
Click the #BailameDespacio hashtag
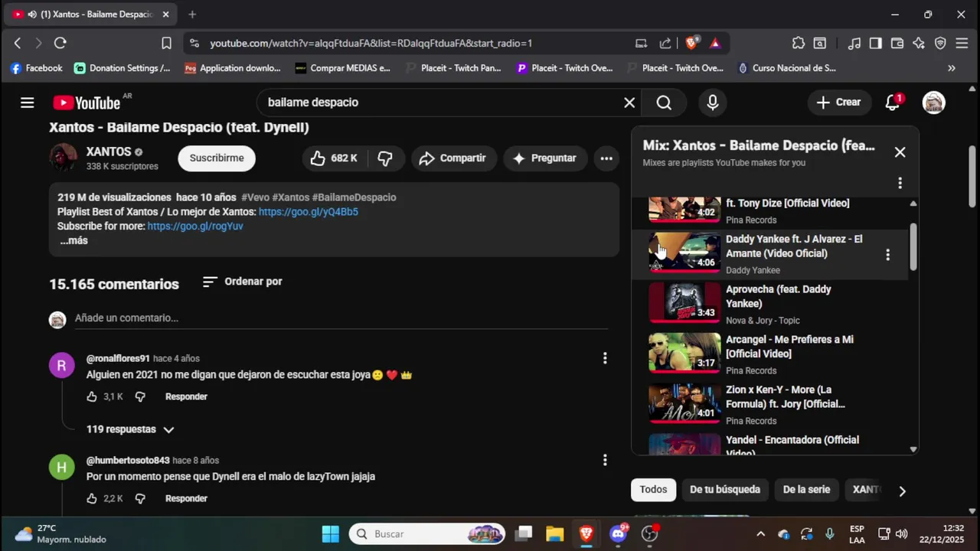coord(354,197)
